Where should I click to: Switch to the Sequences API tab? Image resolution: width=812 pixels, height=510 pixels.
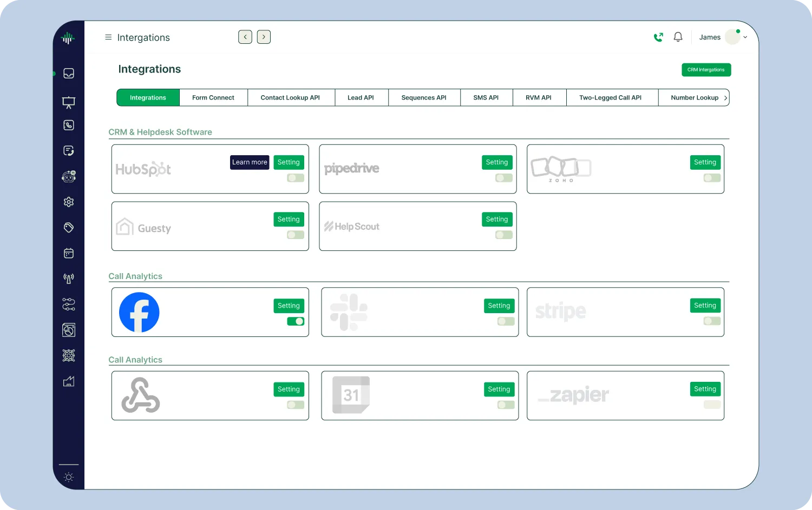point(424,98)
